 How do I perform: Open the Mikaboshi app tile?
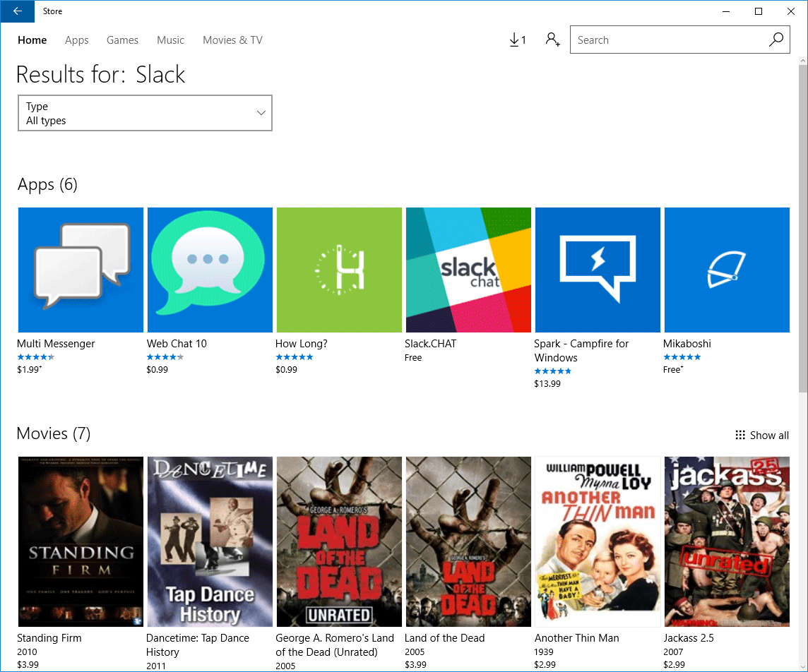(x=727, y=270)
